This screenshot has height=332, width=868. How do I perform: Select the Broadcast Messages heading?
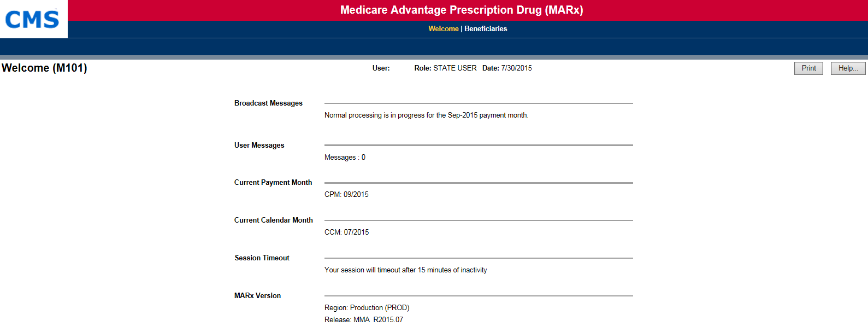click(x=268, y=103)
